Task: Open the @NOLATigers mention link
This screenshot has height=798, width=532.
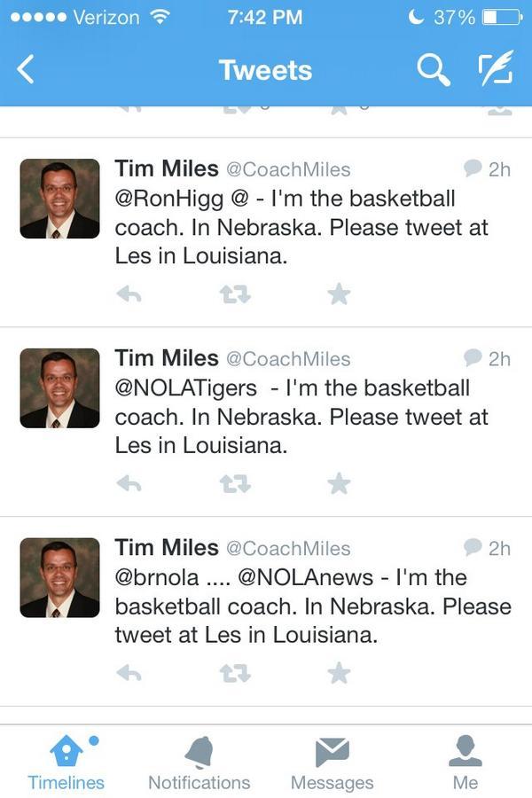Action: pyautogui.click(x=186, y=388)
